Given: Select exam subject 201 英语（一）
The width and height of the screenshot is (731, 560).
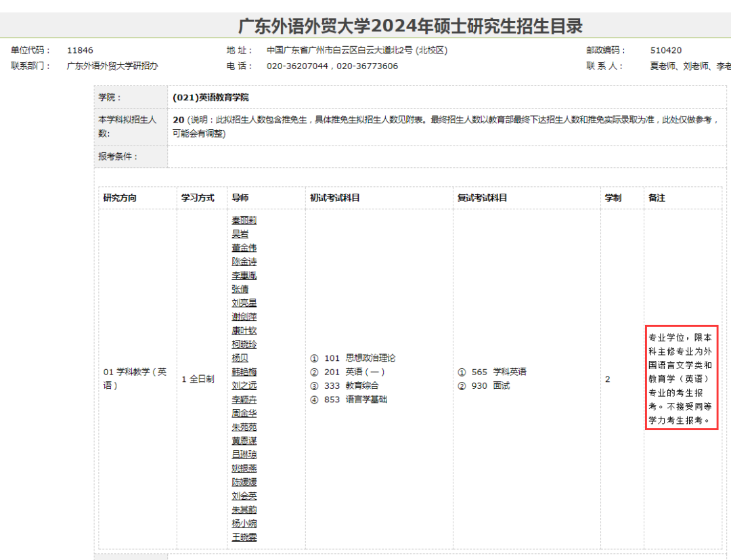Looking at the screenshot, I should 355,372.
